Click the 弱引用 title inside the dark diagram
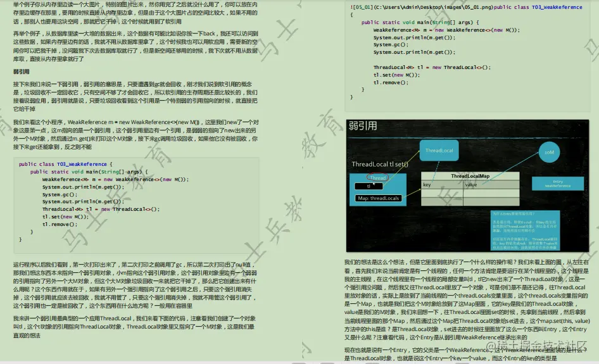This screenshot has width=599, height=364. (363, 126)
